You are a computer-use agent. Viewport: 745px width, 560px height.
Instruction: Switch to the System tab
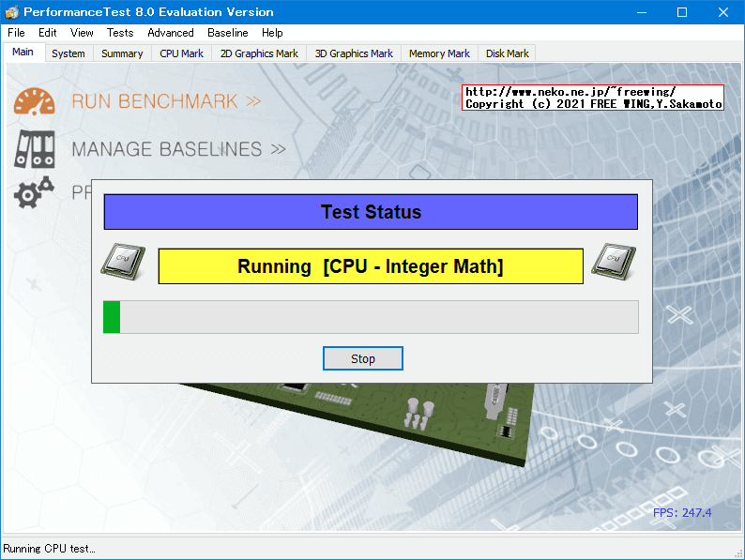(x=68, y=53)
